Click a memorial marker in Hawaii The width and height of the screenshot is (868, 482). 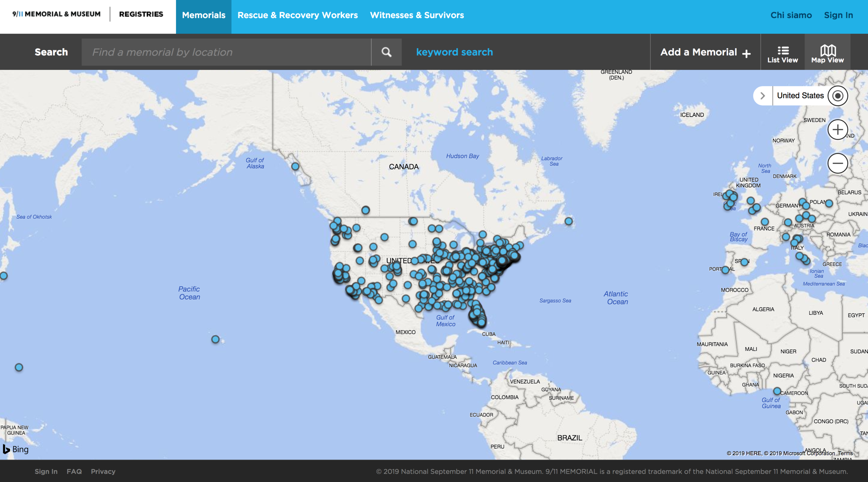click(x=215, y=339)
